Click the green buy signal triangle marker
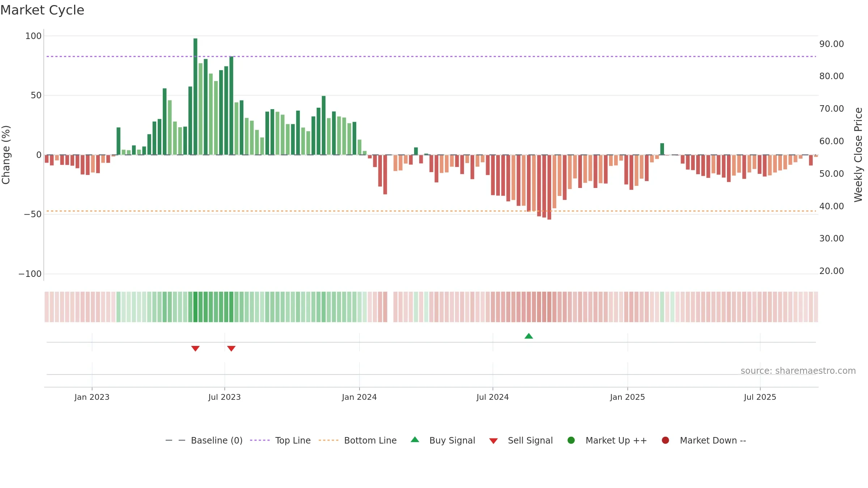Screen dimensions: 868x488 [528, 336]
